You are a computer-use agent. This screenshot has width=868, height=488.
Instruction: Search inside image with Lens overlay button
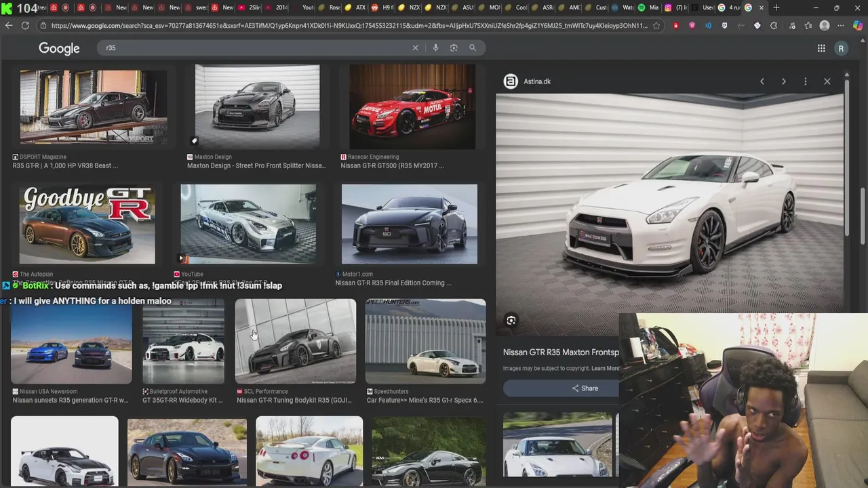click(x=511, y=321)
